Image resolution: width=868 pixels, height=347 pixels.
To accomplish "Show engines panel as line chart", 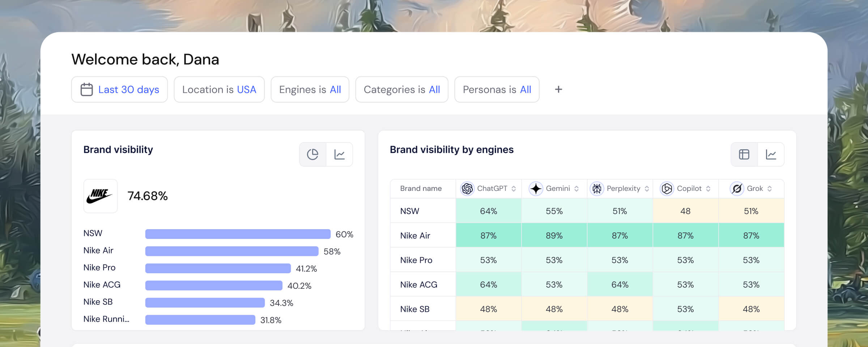I will pos(771,154).
